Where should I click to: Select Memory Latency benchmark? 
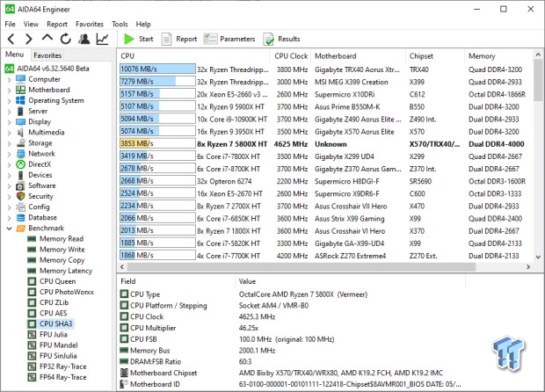click(x=66, y=271)
